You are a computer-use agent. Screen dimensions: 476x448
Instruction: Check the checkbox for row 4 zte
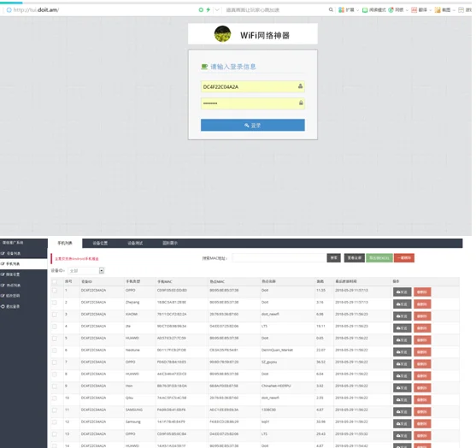[x=55, y=327]
